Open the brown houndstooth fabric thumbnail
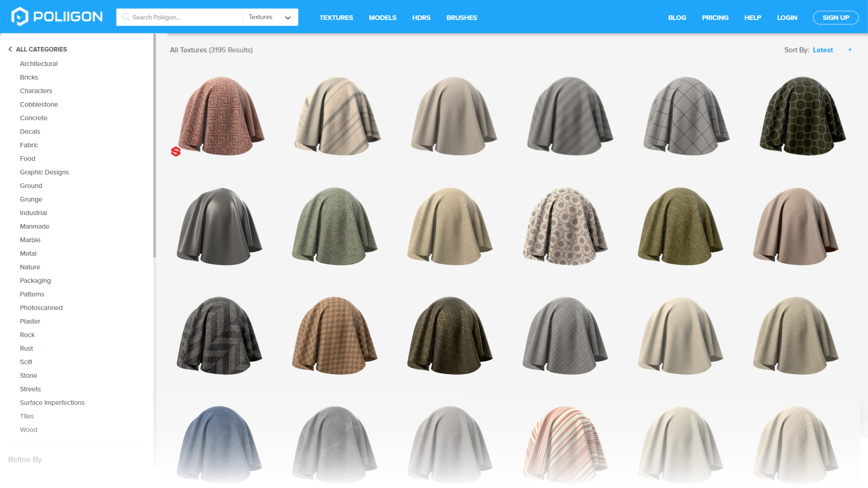Screen dimensions: 868x488 click(335, 336)
